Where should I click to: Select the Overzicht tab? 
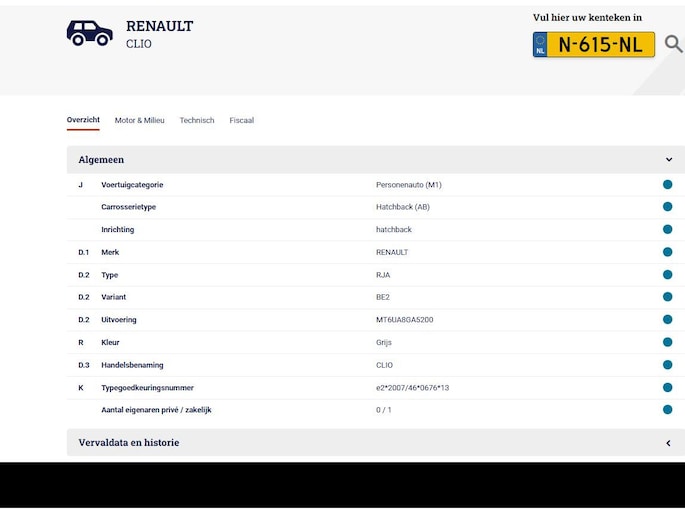click(83, 120)
